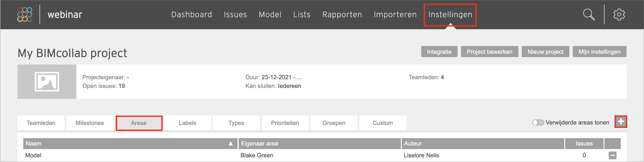Image resolution: width=644 pixels, height=162 pixels.
Task: Click the project image placeholder
Action: pyautogui.click(x=47, y=82)
